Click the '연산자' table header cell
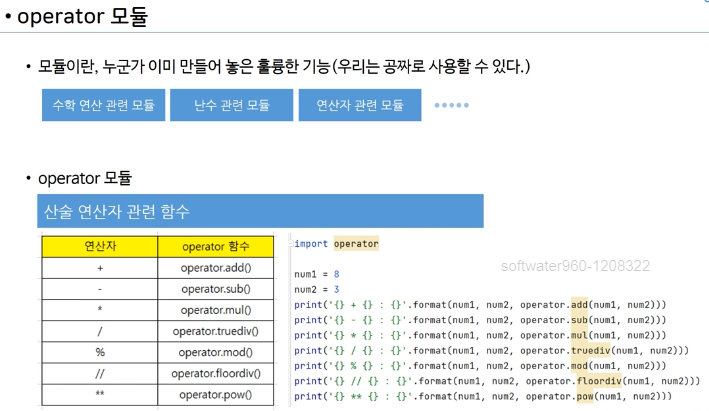 coord(100,246)
